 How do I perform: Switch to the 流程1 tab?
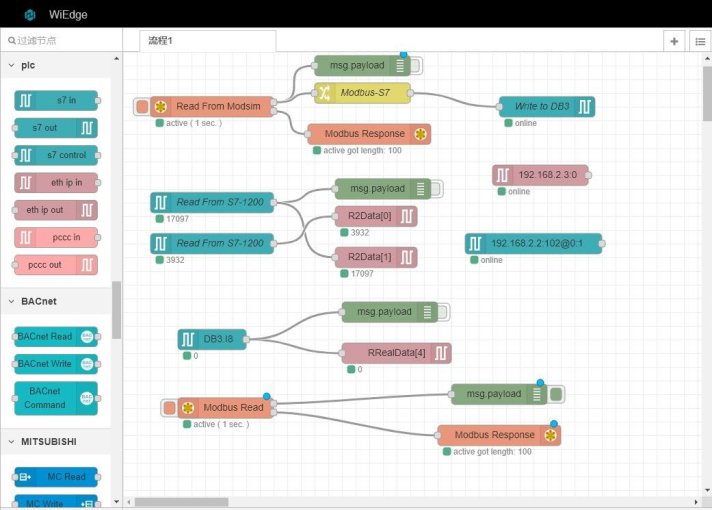point(207,41)
